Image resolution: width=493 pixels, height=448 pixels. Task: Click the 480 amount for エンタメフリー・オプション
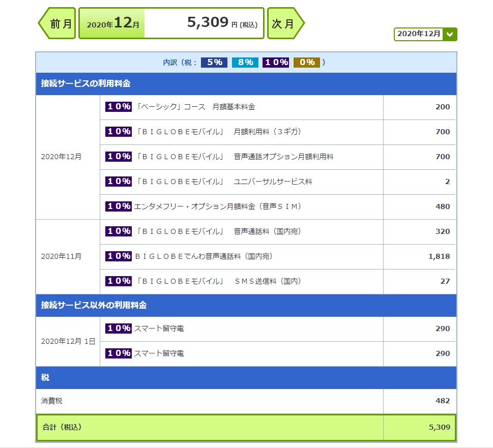tap(443, 206)
